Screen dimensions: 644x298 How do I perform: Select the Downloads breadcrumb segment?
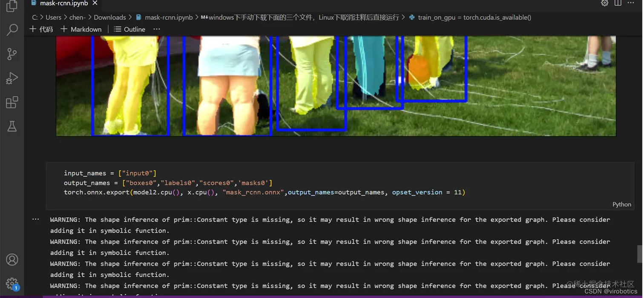click(x=109, y=17)
